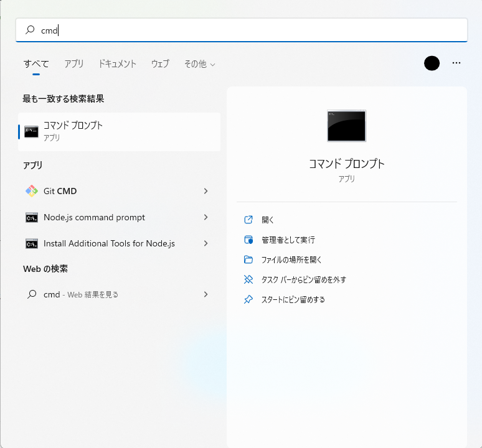Click the Install Additional Tools for Node.js icon
The height and width of the screenshot is (448, 482).
(32, 243)
